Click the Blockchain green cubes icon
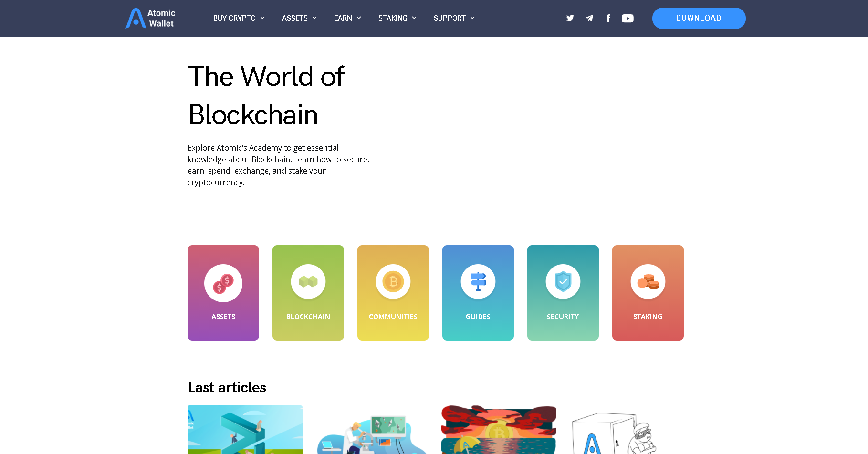Image resolution: width=868 pixels, height=454 pixels. tap(308, 282)
